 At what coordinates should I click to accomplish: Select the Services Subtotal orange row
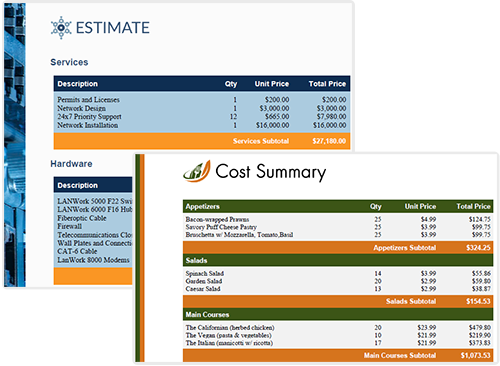click(x=202, y=141)
